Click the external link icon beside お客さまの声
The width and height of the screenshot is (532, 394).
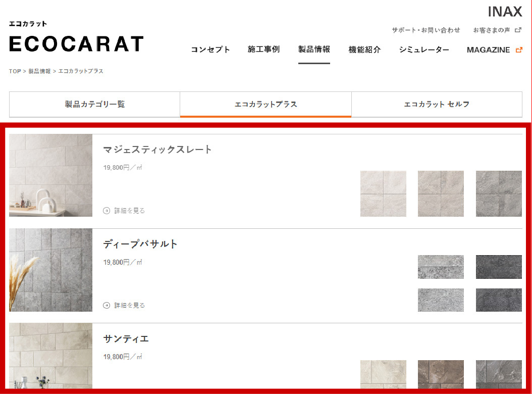518,30
